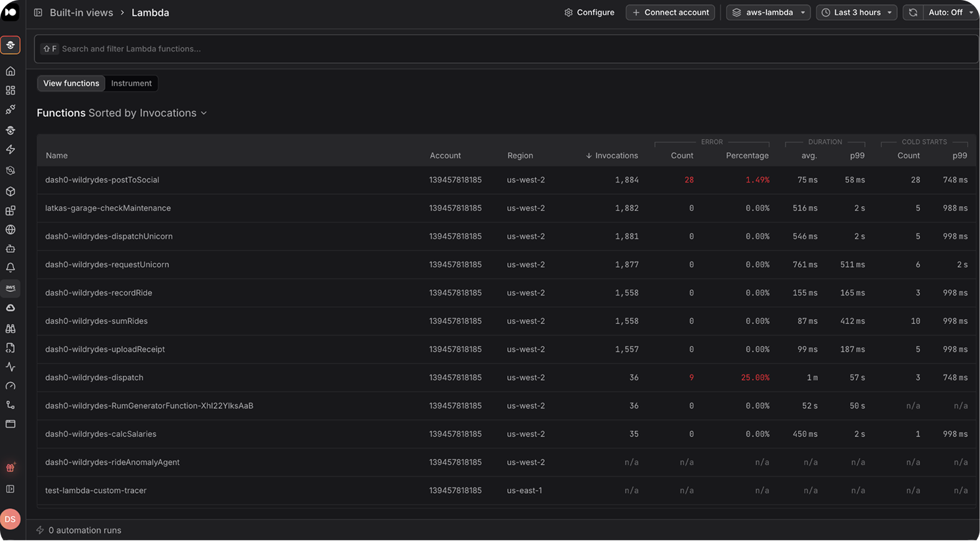Open the Last 3 hours time picker
Screen dimensions: 980x549
point(856,12)
